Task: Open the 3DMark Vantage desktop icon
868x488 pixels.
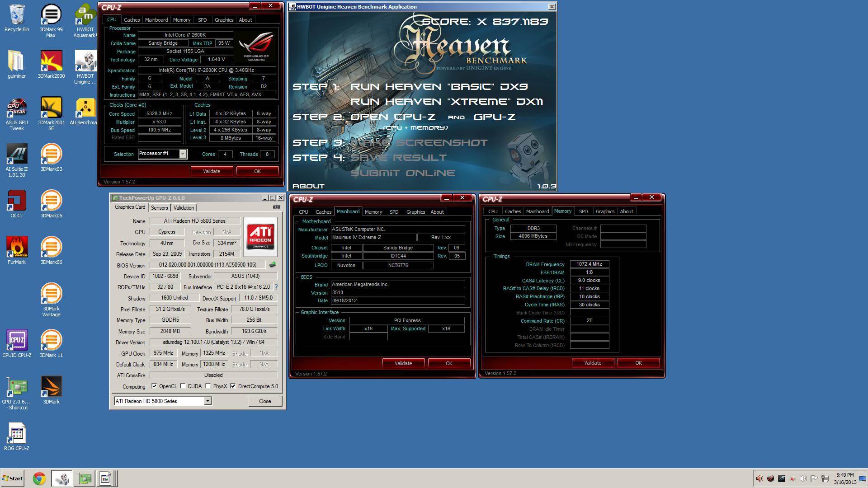Action: tap(51, 300)
